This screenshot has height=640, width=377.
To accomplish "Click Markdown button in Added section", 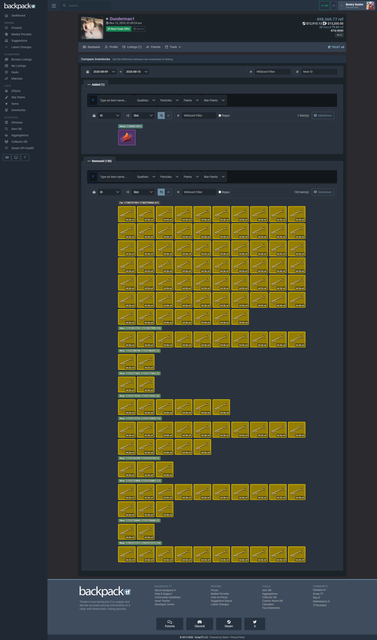I will pyautogui.click(x=323, y=116).
